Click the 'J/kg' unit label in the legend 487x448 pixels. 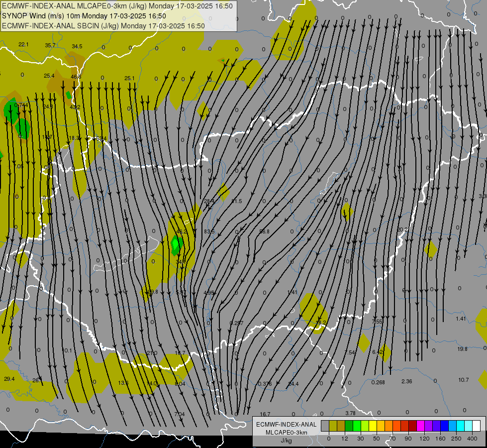coord(286,441)
